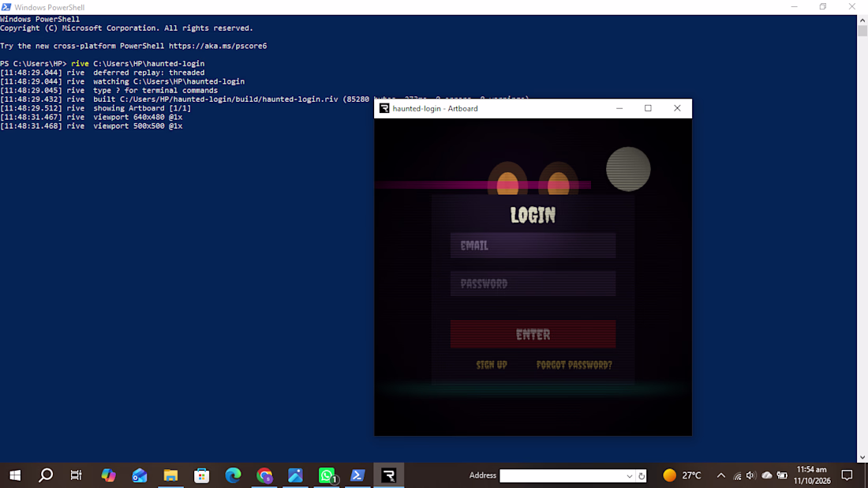Click the PASSWORD field in the login artboard
The width and height of the screenshot is (868, 488).
533,283
